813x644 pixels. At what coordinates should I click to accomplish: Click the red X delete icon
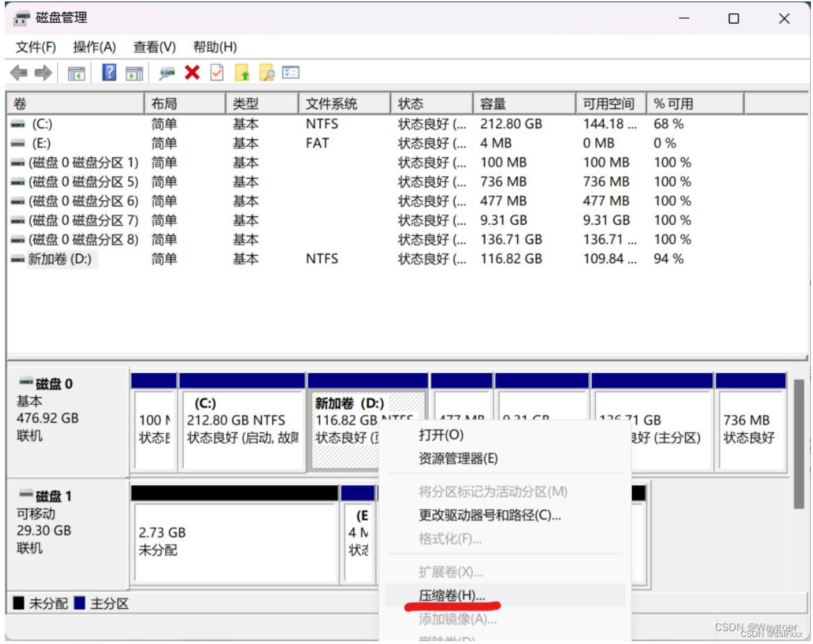[192, 72]
